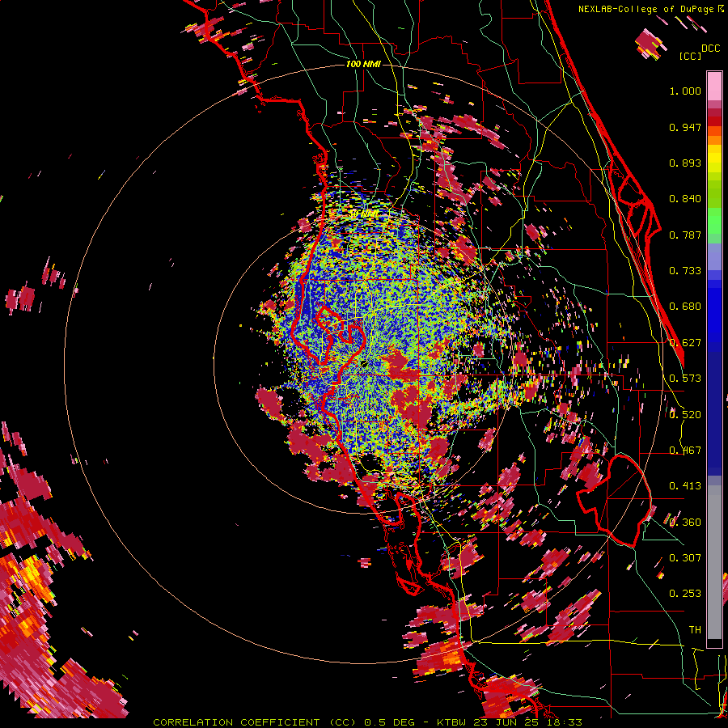Screen dimensions: 728x728
Task: Select the 0.680 color scale label
Action: point(685,307)
